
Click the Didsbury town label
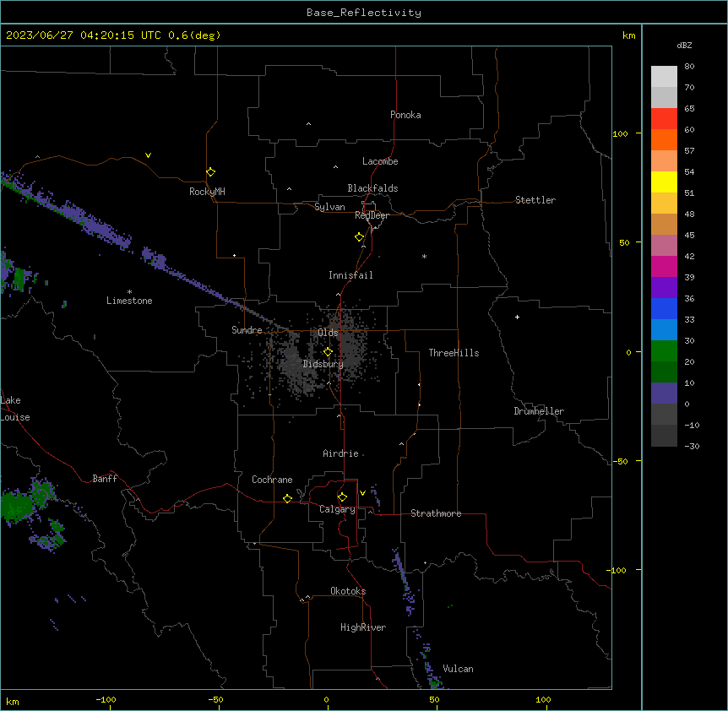click(323, 364)
